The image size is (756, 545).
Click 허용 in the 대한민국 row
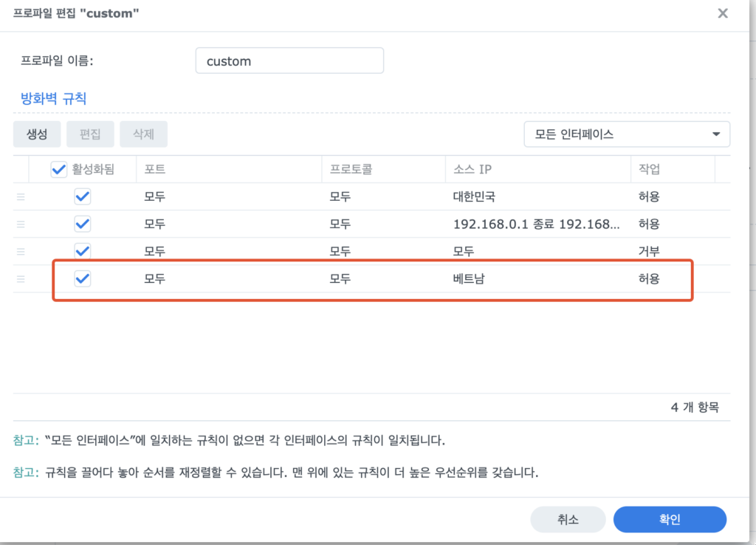tap(649, 196)
